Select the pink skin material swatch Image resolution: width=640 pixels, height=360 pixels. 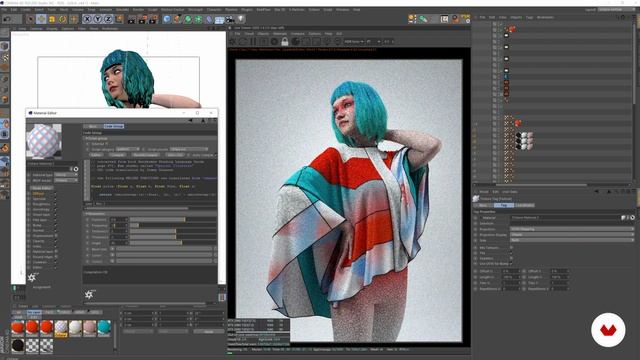90,328
